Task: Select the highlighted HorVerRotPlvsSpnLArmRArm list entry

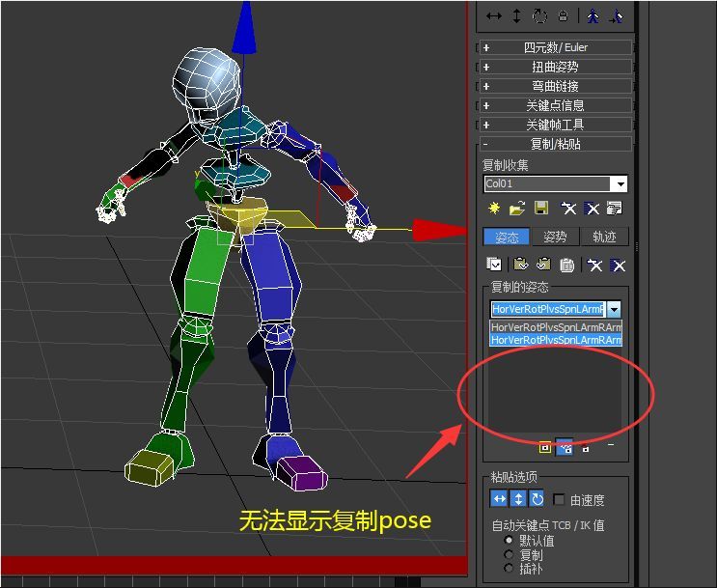Action: point(556,340)
